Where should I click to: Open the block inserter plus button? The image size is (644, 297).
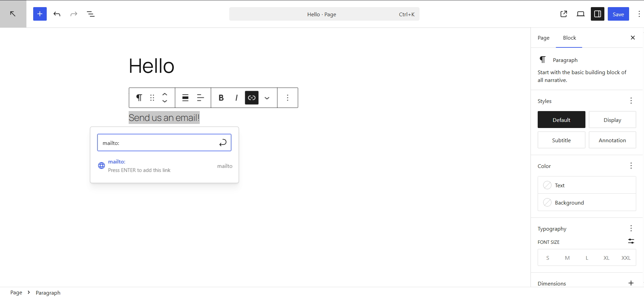click(40, 14)
